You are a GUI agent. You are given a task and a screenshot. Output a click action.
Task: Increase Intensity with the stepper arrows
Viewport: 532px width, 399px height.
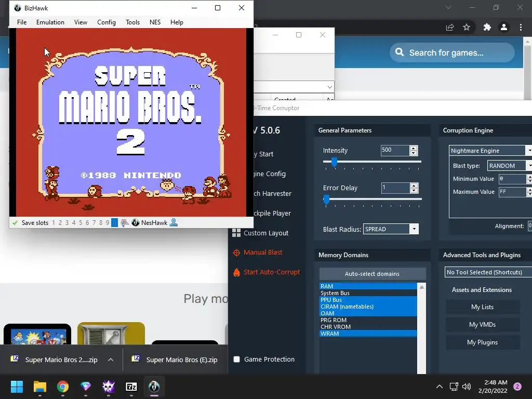point(413,148)
